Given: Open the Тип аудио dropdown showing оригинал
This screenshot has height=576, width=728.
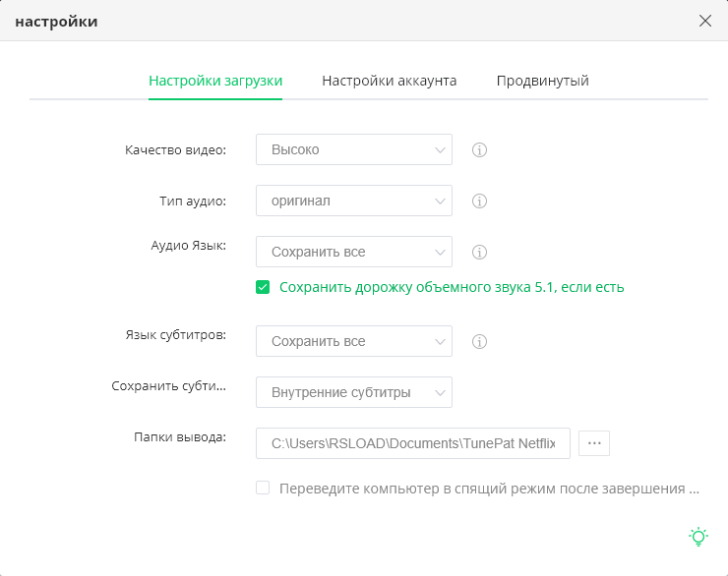Looking at the screenshot, I should pos(354,201).
